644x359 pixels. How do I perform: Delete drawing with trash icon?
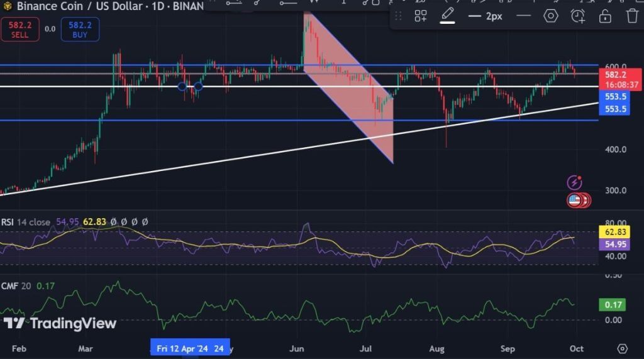point(632,16)
